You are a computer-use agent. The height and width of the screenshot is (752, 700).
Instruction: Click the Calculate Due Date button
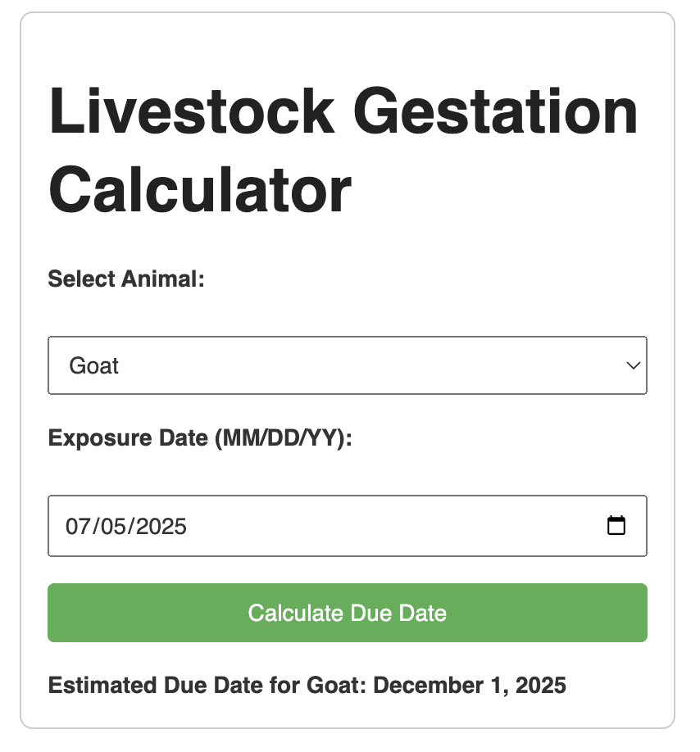click(x=348, y=613)
